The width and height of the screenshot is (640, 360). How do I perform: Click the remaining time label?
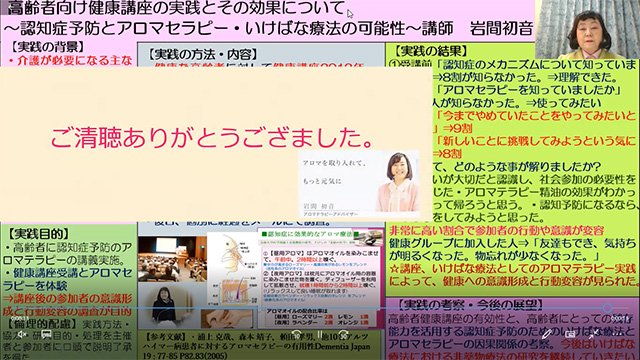pos(620,318)
